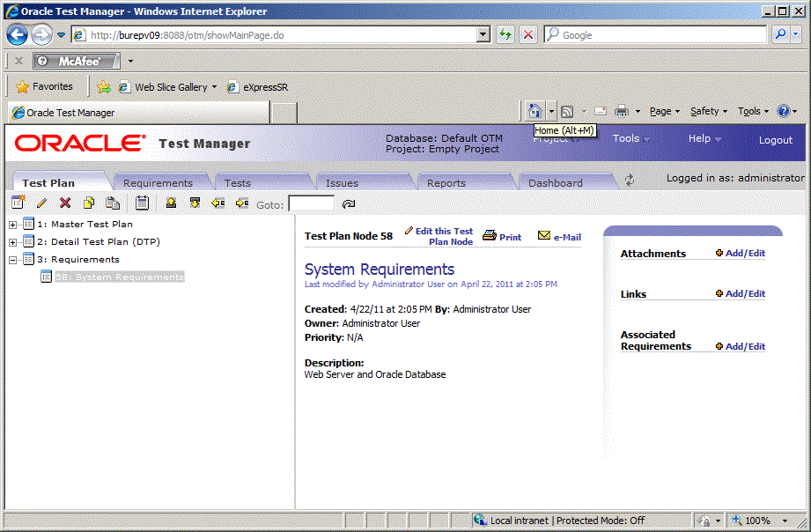The height and width of the screenshot is (532, 811).
Task: Open the address bar URL dropdown
Action: (x=483, y=34)
